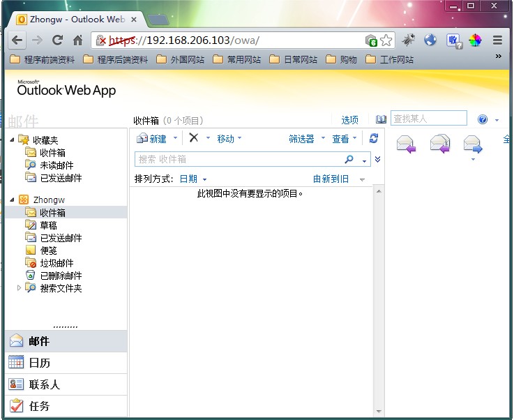Collapse the Zhongw mailbox tree

(x=12, y=200)
